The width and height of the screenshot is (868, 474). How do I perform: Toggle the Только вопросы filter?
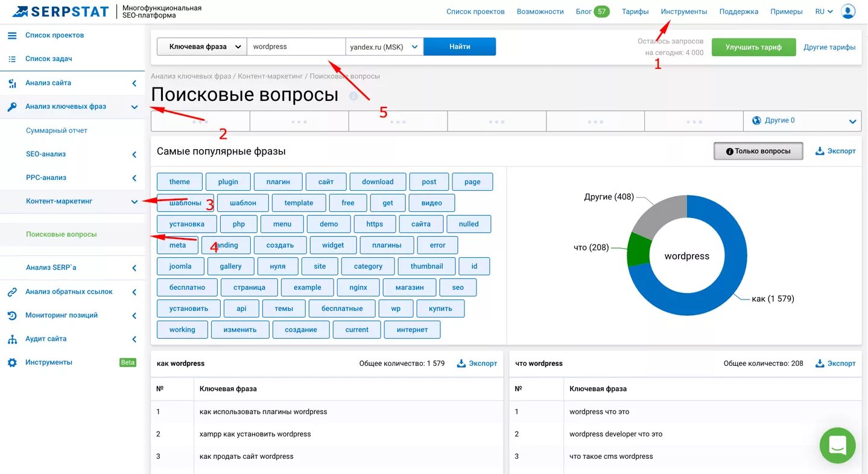[x=758, y=151]
